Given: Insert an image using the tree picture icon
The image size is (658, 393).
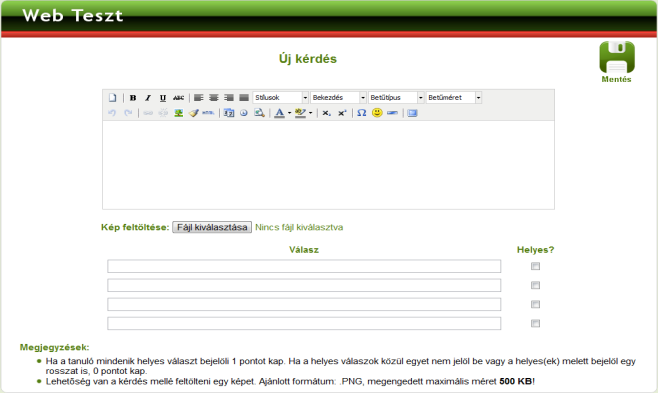Looking at the screenshot, I should (178, 113).
